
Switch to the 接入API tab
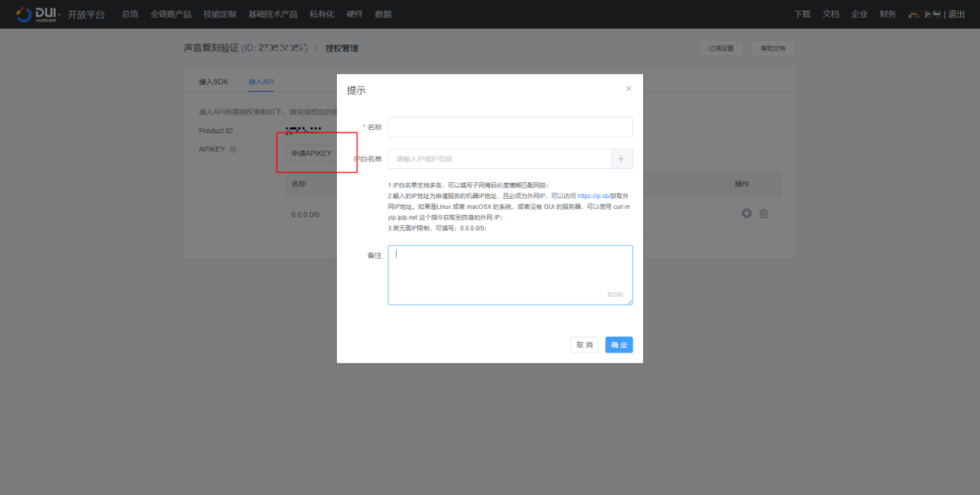click(x=261, y=82)
